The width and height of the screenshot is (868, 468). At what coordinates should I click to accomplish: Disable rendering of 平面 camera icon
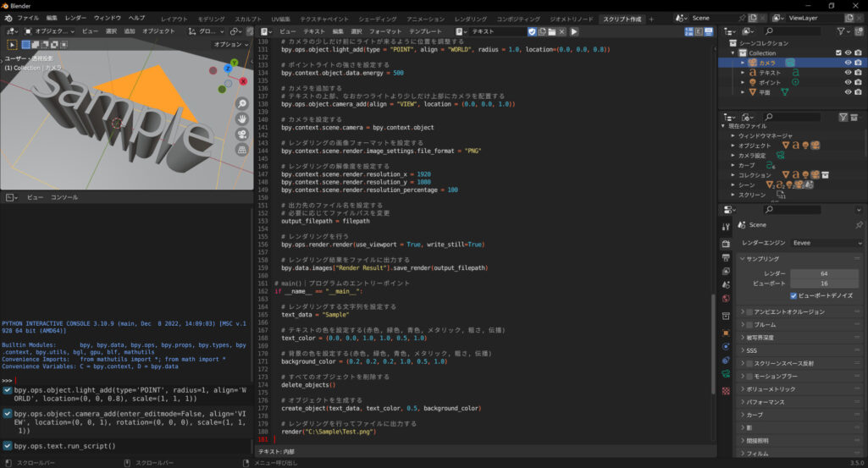(858, 92)
